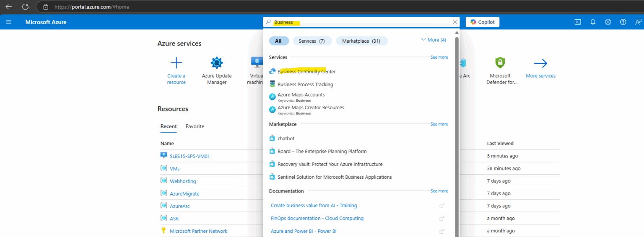The width and height of the screenshot is (644, 237).
Task: Select the Marketplace (31) filter pill
Action: [x=361, y=41]
